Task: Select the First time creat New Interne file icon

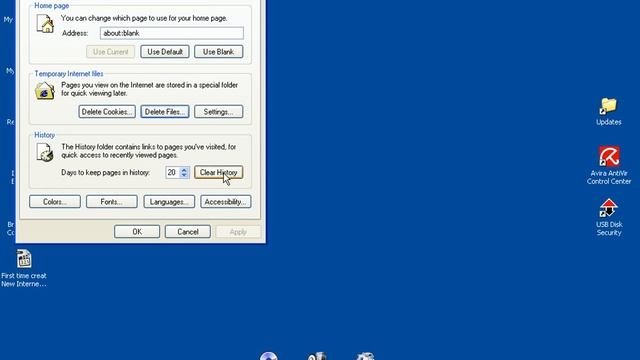Action: tap(24, 268)
